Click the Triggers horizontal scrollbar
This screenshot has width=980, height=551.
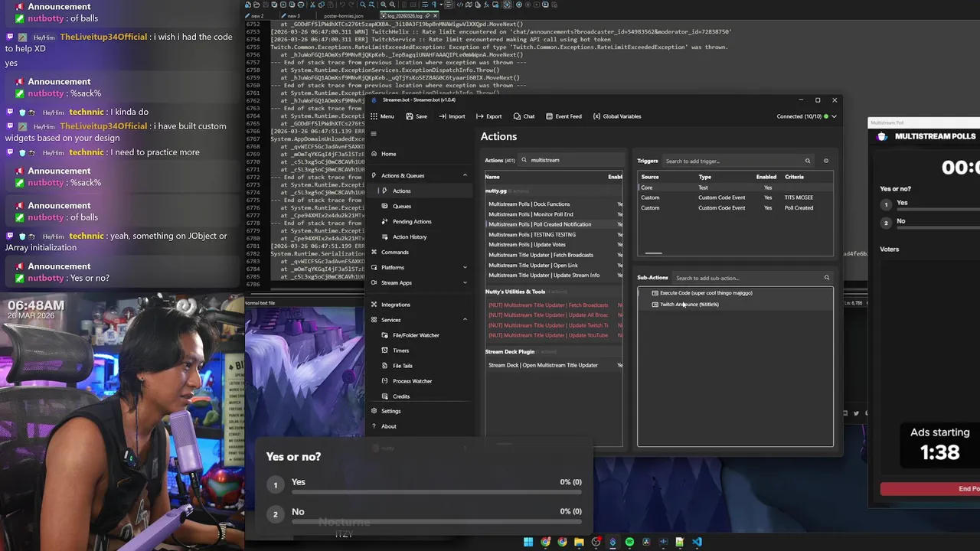click(653, 253)
